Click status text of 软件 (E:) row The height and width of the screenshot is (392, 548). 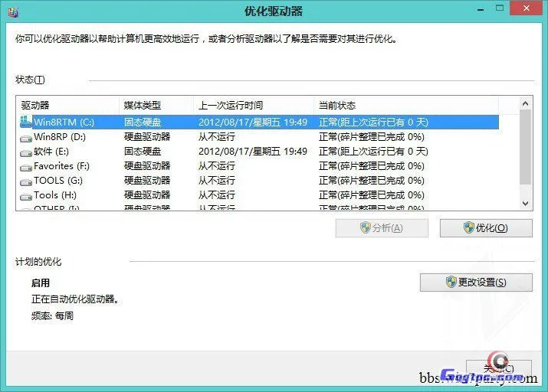pos(373,152)
